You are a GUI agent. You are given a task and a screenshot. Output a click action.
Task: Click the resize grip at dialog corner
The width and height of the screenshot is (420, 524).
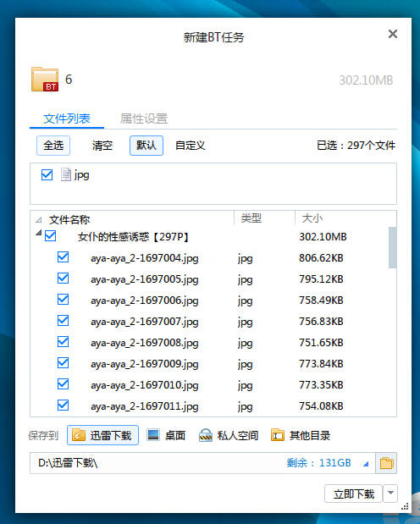click(405, 506)
